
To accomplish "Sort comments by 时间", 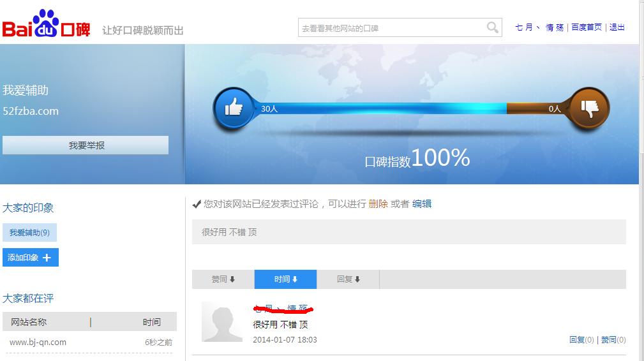I will pyautogui.click(x=285, y=279).
